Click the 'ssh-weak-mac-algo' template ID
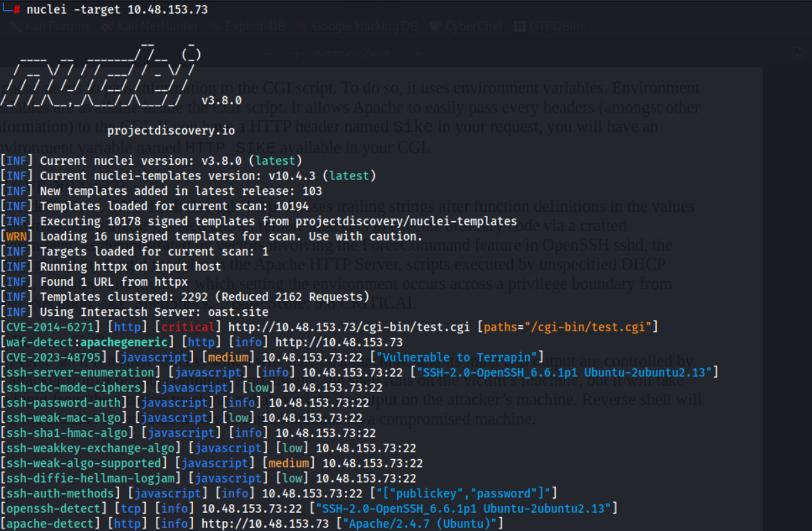The width and height of the screenshot is (812, 531). (64, 418)
